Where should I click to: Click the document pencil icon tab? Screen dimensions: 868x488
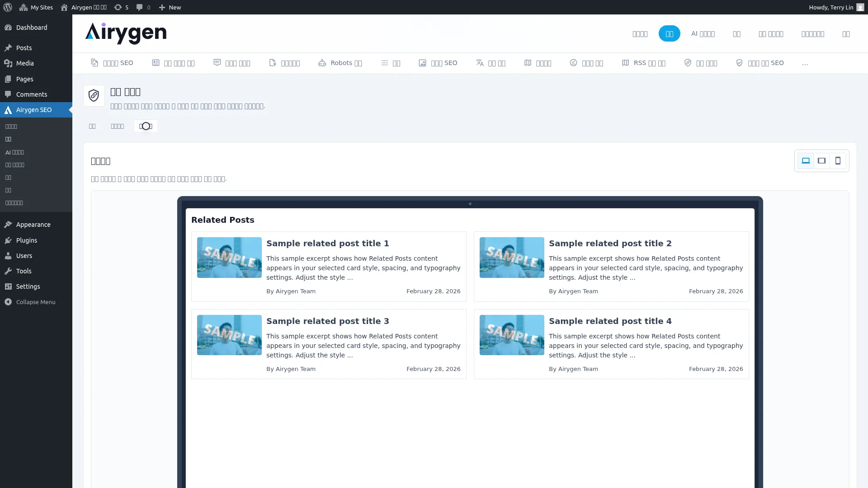tap(284, 63)
